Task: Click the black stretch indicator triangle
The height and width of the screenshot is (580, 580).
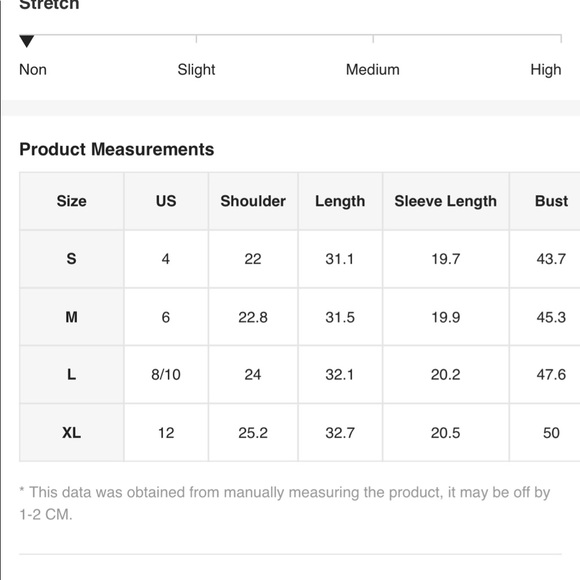Action: click(x=27, y=41)
